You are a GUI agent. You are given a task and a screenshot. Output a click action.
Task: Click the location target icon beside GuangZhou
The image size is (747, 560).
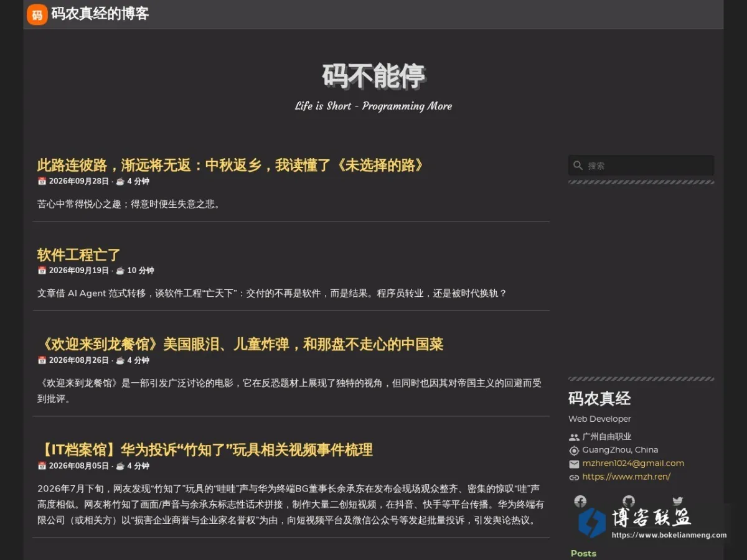[574, 450]
